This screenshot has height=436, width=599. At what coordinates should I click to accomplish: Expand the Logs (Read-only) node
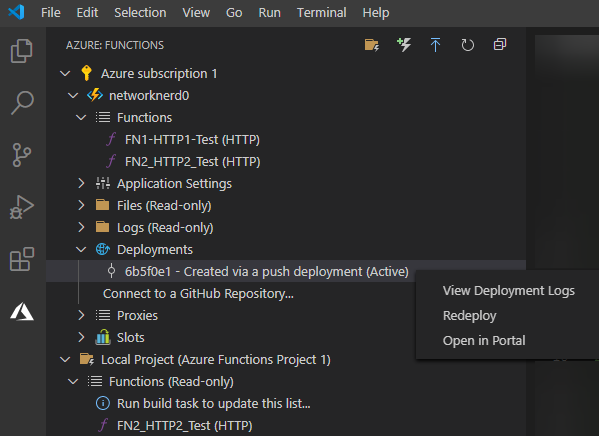81,227
